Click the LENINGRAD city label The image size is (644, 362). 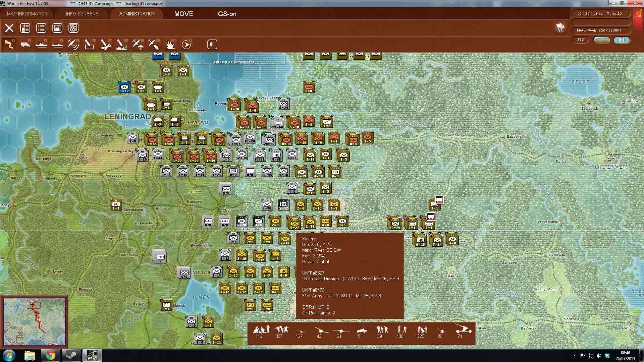127,117
